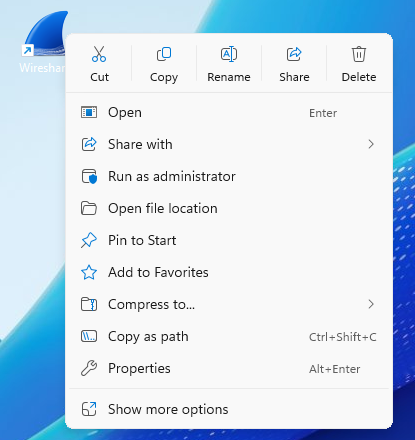Click the Ctrl+Shift+C shortcut hint
Viewport: 415px width, 440px height.
pos(343,337)
